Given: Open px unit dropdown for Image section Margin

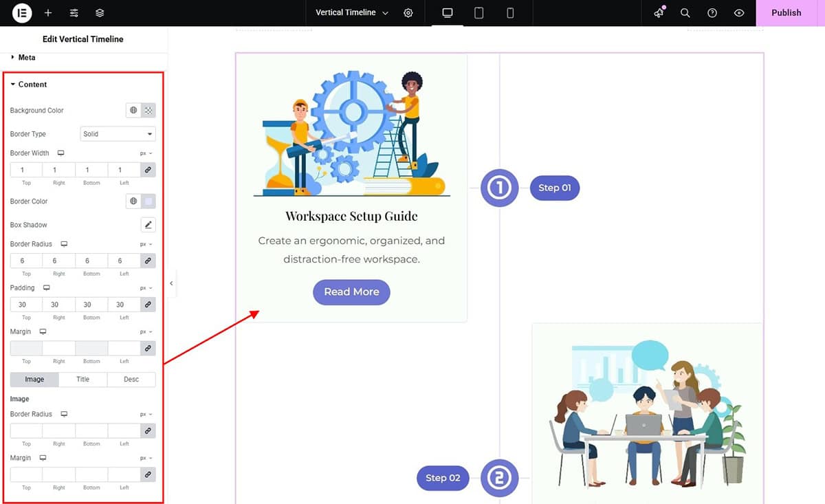Looking at the screenshot, I should [x=146, y=458].
